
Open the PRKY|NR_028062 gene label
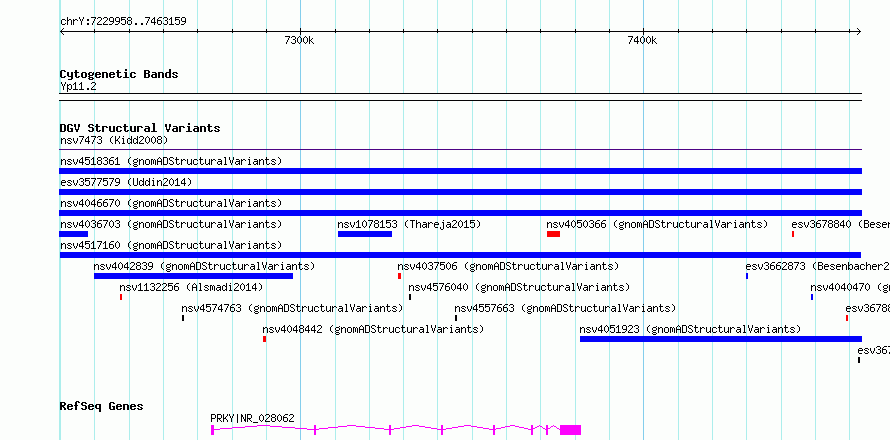[253, 418]
